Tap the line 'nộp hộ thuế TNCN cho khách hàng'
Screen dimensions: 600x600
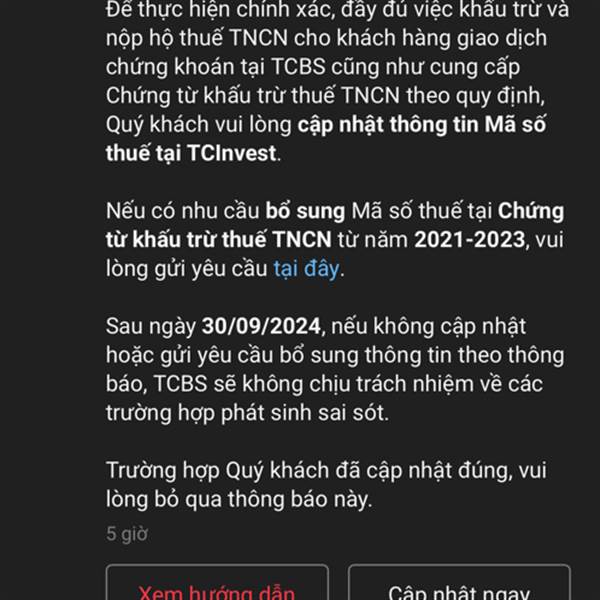326,39
